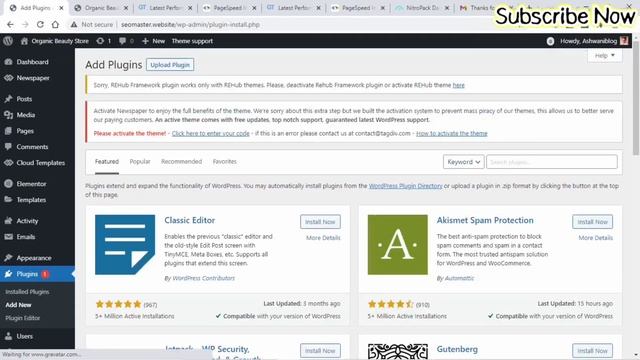Open Plugins menu in sidebar
This screenshot has width=640, height=360.
tap(27, 274)
